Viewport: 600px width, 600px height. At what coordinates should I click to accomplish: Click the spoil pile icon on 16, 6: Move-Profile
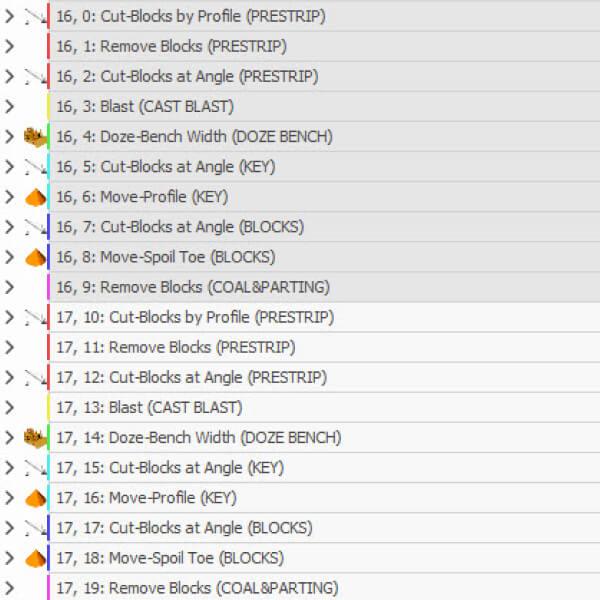click(x=34, y=197)
